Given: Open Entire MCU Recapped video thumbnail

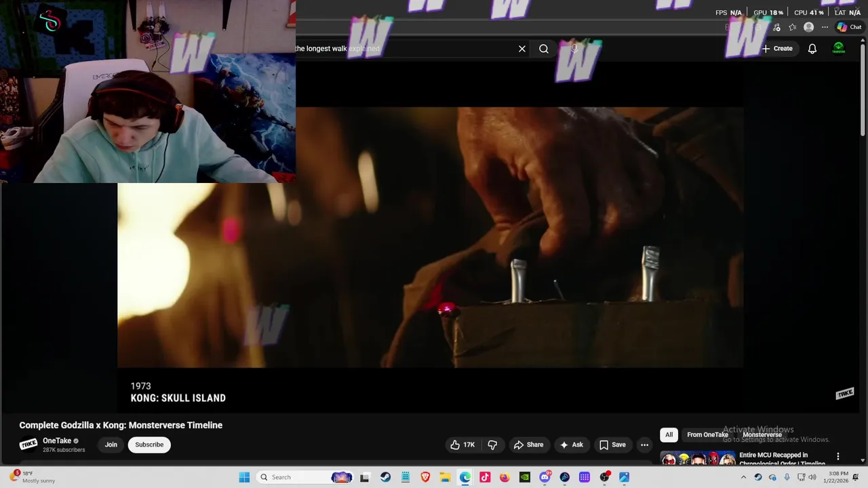Looking at the screenshot, I should pos(698,459).
